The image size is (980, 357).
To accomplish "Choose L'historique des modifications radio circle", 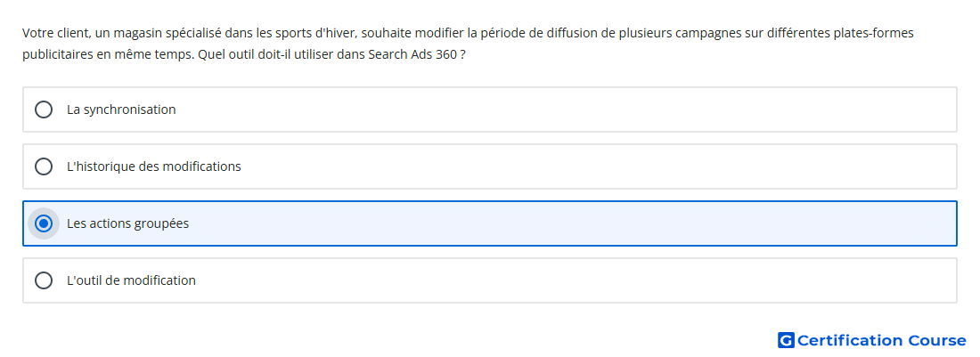I will [x=43, y=166].
